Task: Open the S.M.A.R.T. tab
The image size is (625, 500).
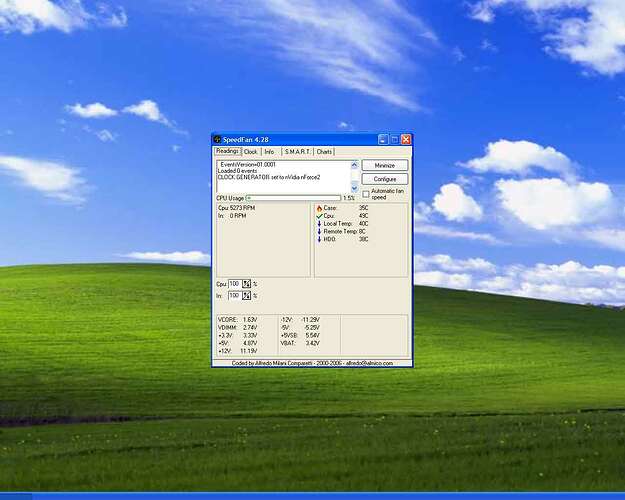Action: [x=297, y=152]
